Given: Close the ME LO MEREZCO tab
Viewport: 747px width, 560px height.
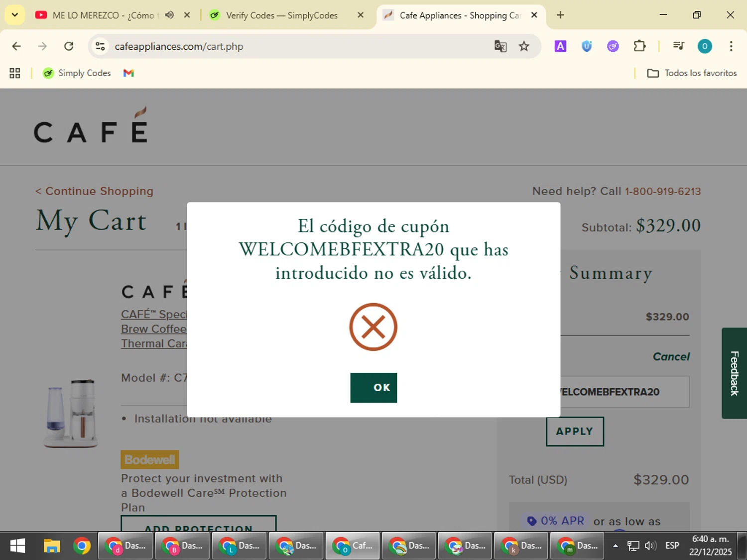Looking at the screenshot, I should point(187,15).
